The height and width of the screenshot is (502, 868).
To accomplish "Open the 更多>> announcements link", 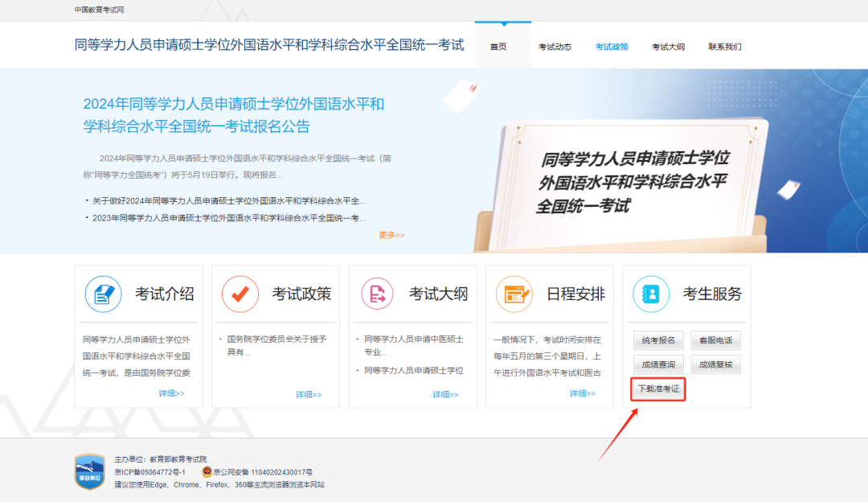I will [391, 235].
